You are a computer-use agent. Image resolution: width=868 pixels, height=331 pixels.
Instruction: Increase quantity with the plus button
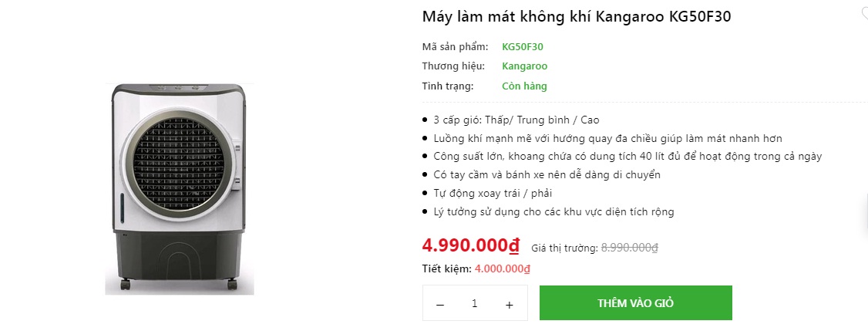pos(509,304)
